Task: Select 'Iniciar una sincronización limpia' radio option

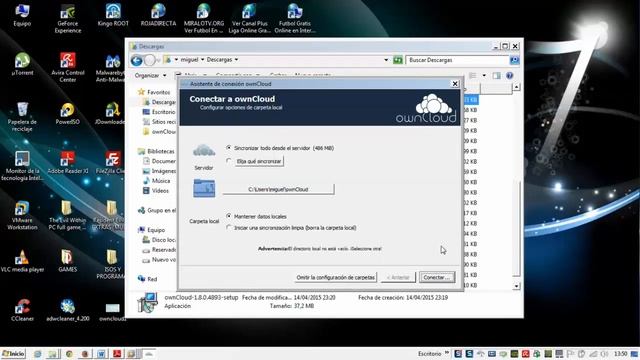Action: (229, 227)
